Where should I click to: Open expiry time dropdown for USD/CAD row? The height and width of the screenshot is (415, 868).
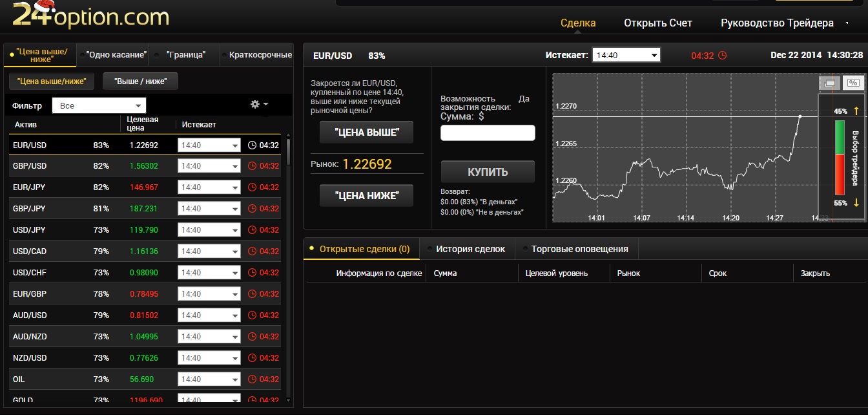pyautogui.click(x=209, y=251)
